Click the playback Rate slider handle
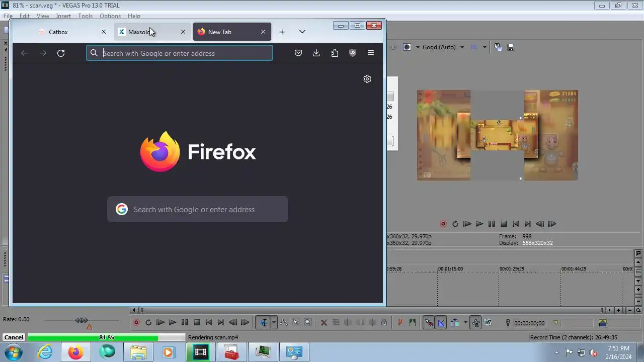644x362 pixels. tap(82, 320)
